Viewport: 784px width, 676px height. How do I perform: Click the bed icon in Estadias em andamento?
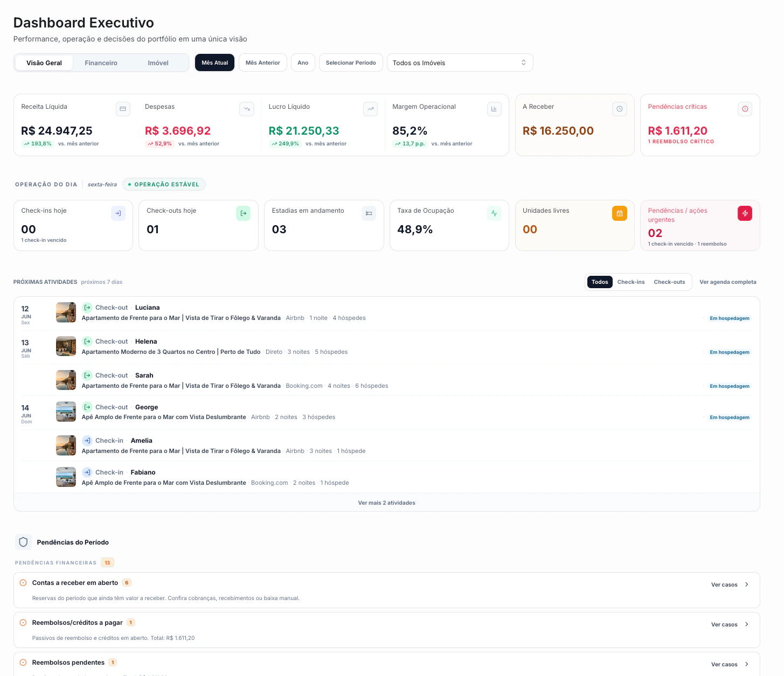point(369,213)
